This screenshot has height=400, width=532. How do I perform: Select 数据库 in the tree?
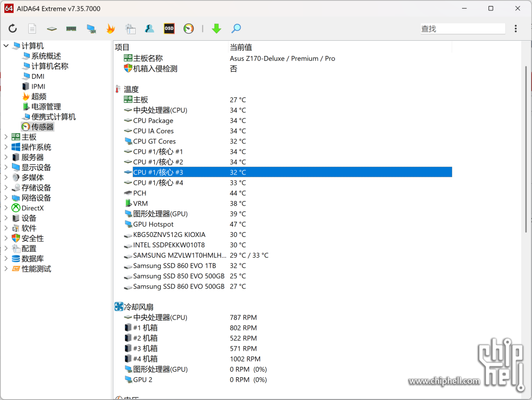(x=28, y=259)
